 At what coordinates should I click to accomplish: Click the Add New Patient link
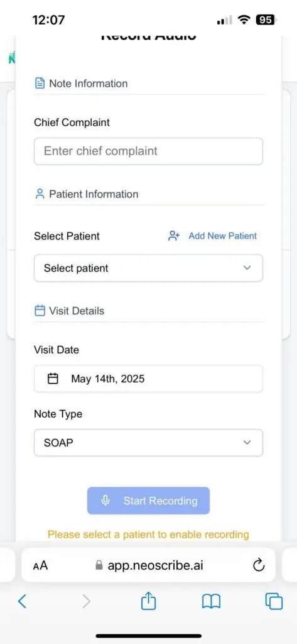click(x=223, y=236)
